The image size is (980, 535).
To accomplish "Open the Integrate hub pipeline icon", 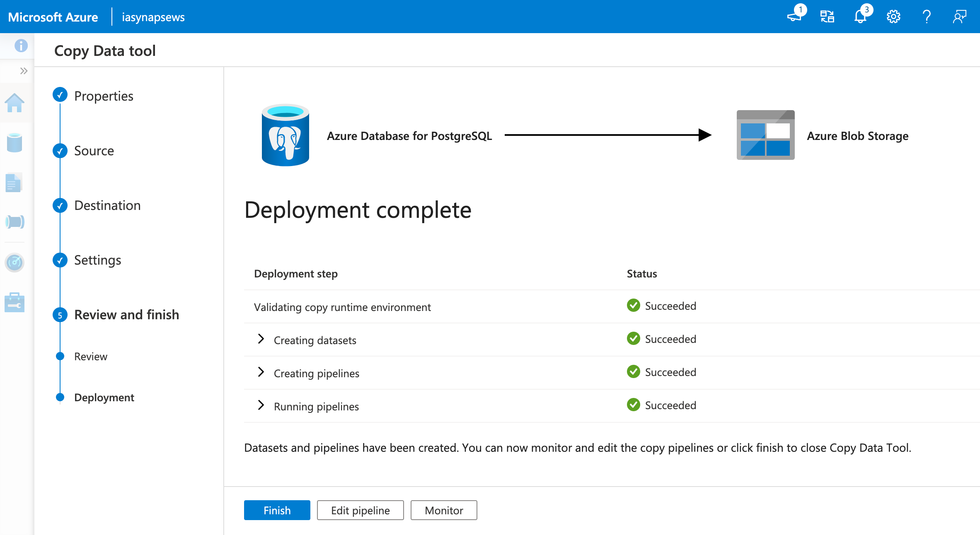I will pos(15,222).
